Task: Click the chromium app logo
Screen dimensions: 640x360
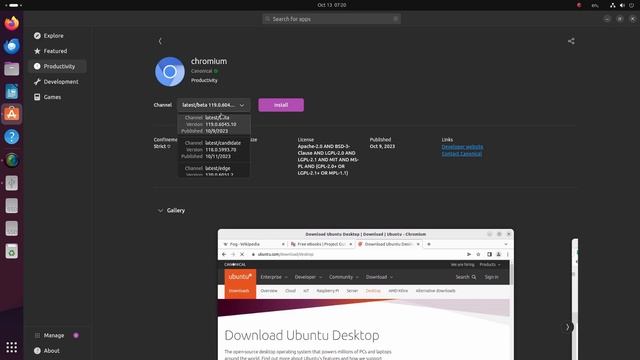Action: tap(170, 71)
